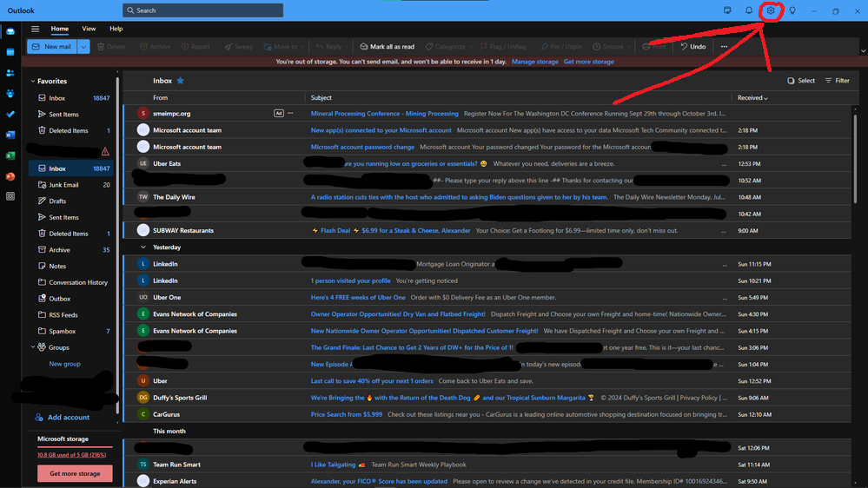The image size is (868, 488).
Task: Click the Sweep toolbar button
Action: click(x=239, y=47)
